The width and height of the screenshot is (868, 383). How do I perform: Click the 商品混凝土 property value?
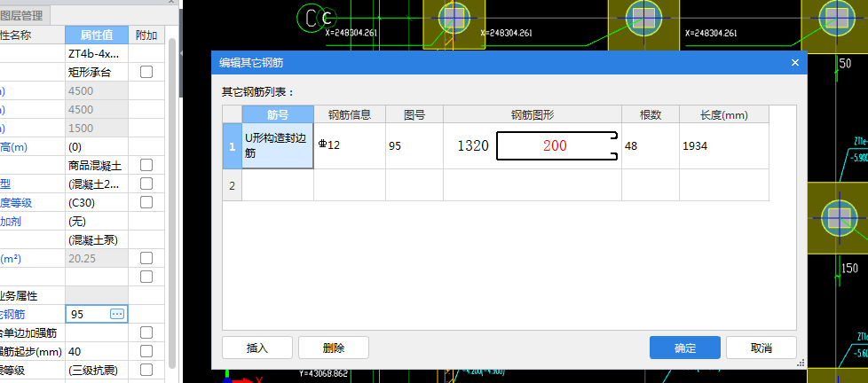tap(97, 165)
